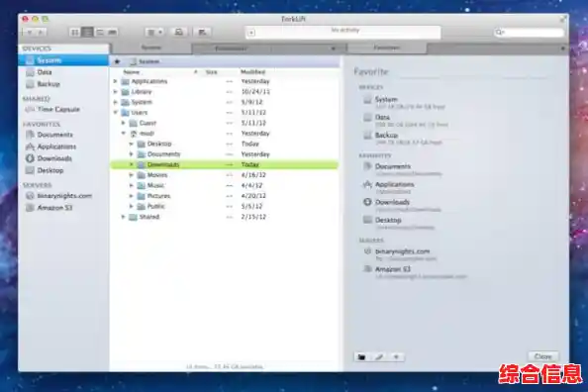Open favorites star in the path bar

click(117, 61)
